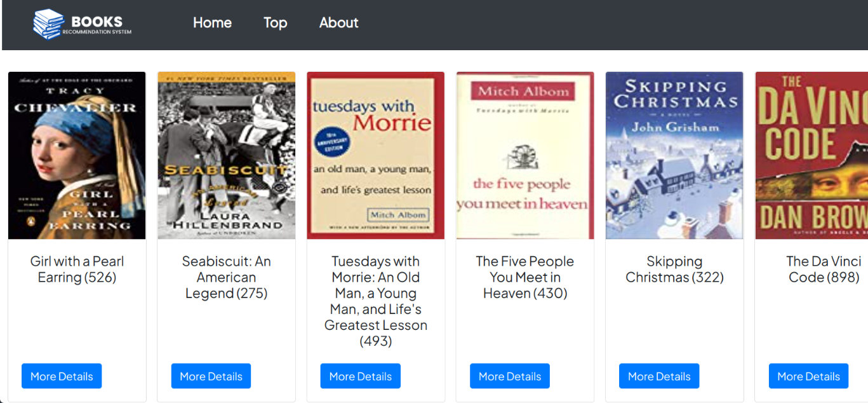The height and width of the screenshot is (403, 868).
Task: View More Details for Tuesdays with Morrie
Action: click(x=360, y=376)
